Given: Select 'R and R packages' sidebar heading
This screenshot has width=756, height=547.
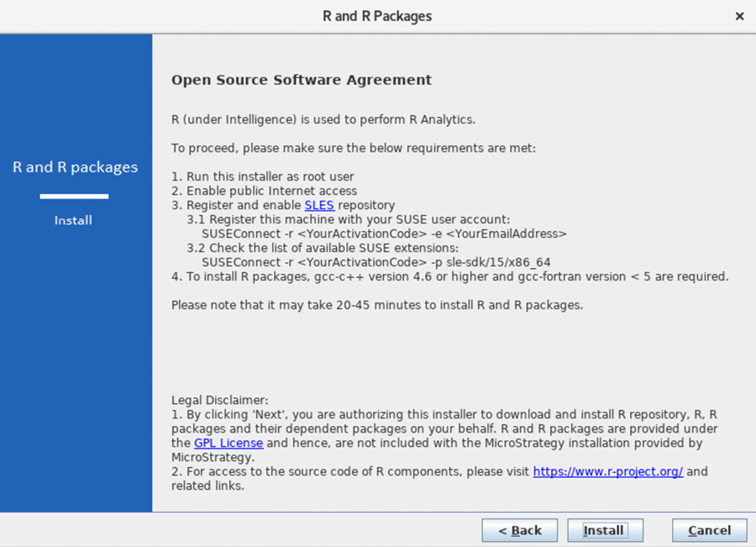Looking at the screenshot, I should coord(75,167).
